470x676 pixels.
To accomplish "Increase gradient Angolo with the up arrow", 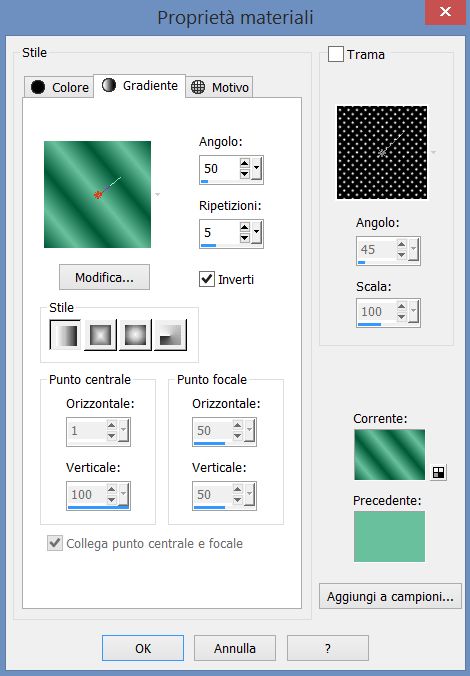I will pyautogui.click(x=244, y=163).
